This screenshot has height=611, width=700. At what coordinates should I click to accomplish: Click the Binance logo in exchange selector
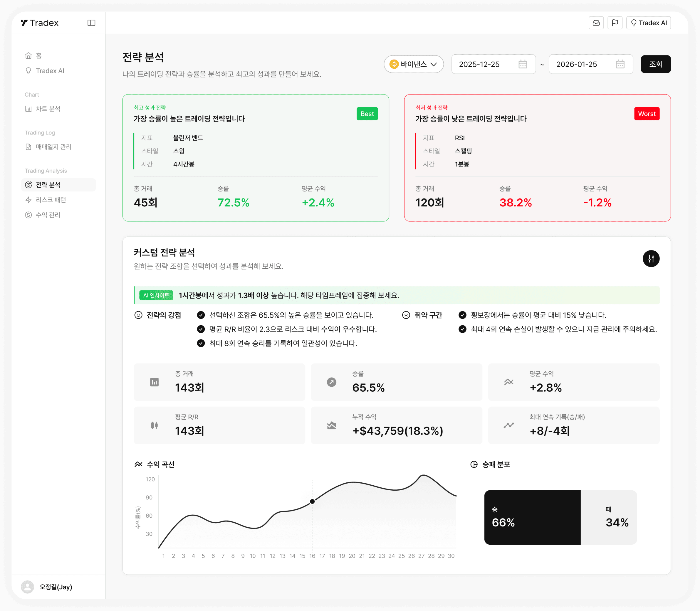pyautogui.click(x=394, y=64)
